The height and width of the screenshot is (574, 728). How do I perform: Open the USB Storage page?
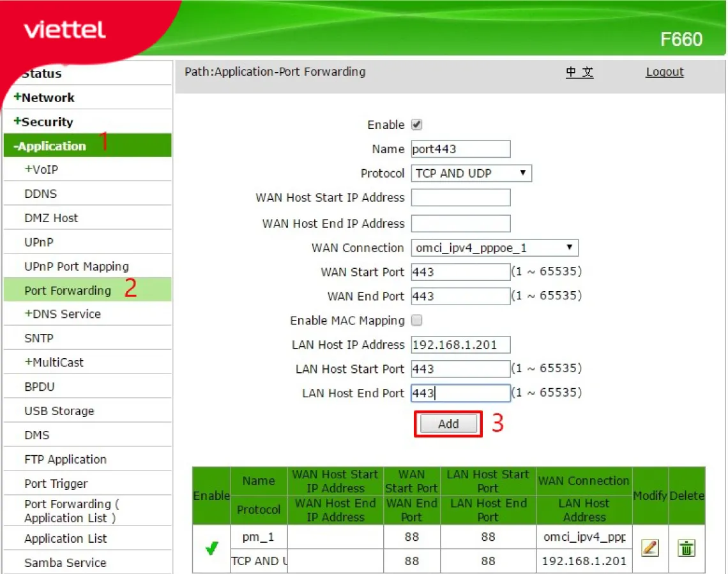59,411
